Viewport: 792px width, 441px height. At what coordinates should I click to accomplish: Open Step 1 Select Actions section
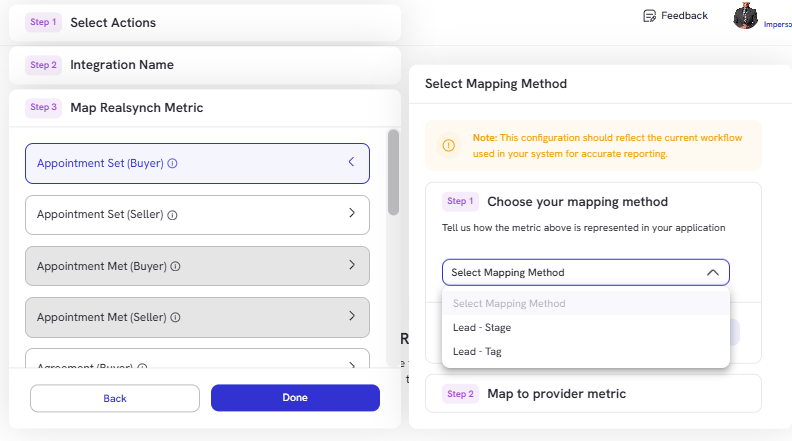click(x=205, y=23)
